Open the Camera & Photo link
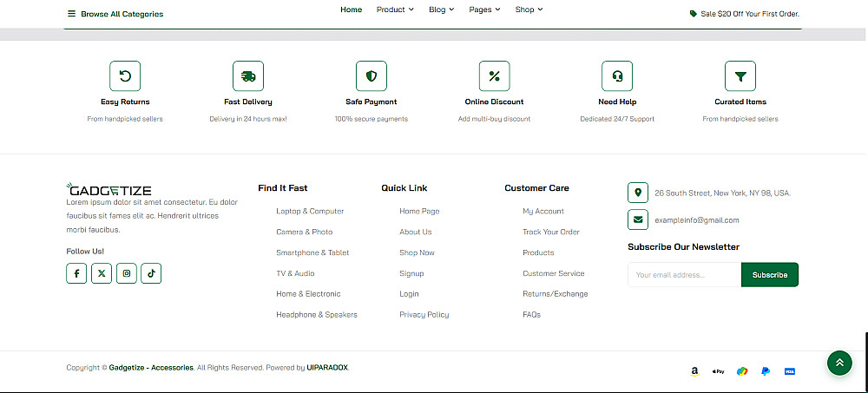 [x=305, y=232]
